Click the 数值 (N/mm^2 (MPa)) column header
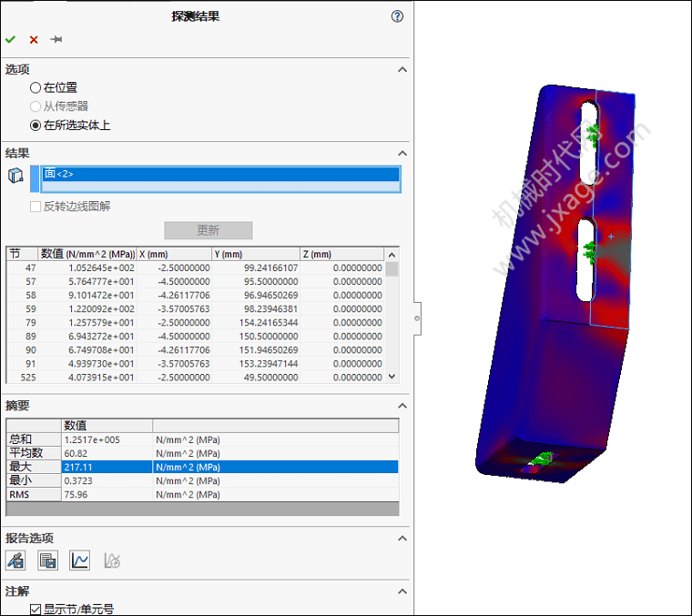This screenshot has height=616, width=692. click(x=87, y=254)
